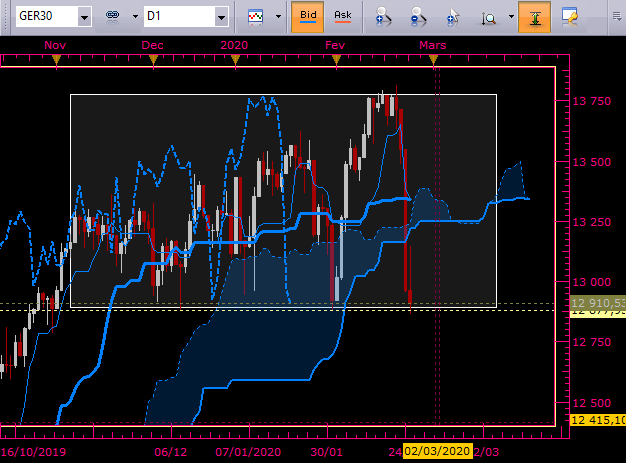Select the cursor pointer tool icon
This screenshot has width=626, height=463.
pos(453,16)
